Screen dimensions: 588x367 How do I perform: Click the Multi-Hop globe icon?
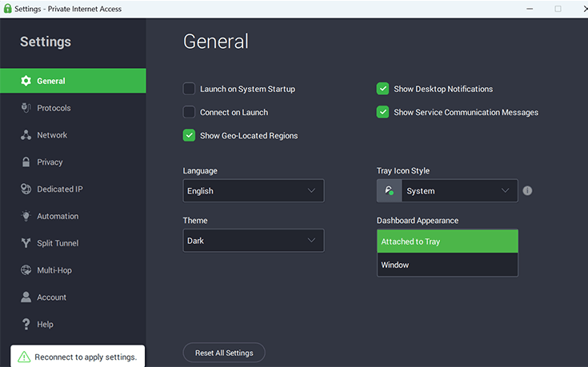click(x=26, y=270)
